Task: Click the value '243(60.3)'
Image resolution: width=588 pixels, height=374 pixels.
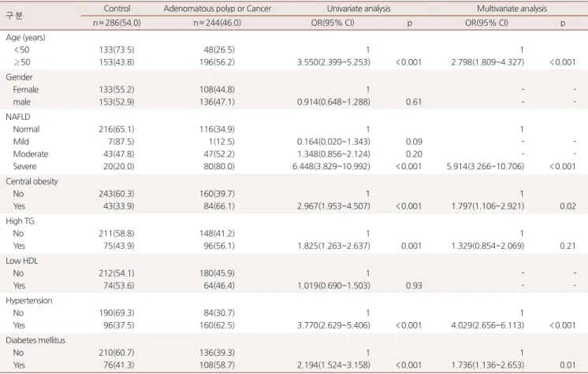Action: pos(117,194)
